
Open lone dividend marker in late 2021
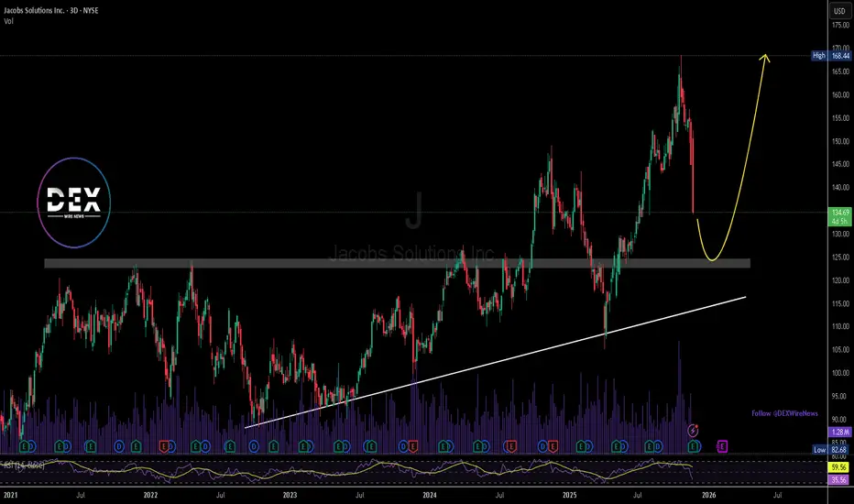tap(119, 447)
